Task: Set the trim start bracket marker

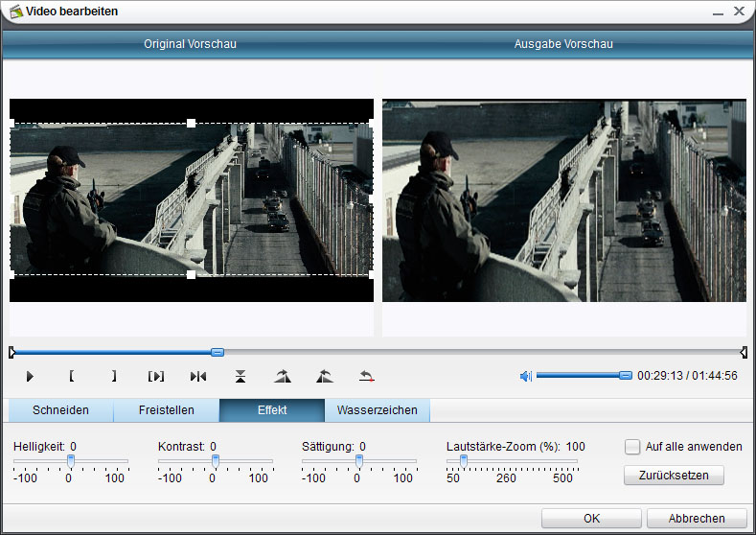Action: tap(72, 376)
